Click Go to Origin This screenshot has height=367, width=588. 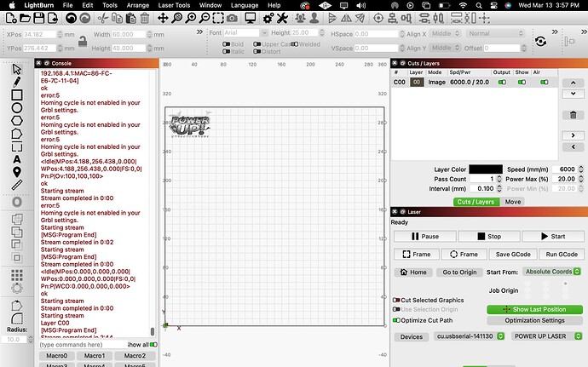459,272
